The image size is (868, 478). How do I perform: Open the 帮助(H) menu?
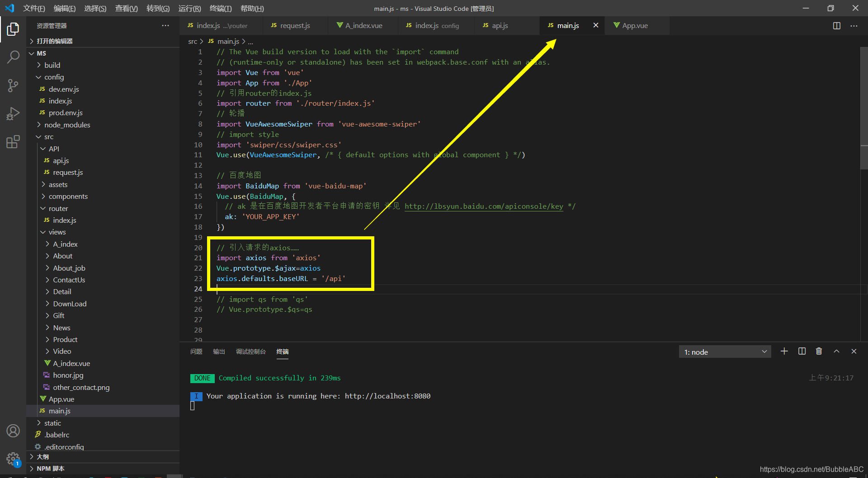pos(252,8)
